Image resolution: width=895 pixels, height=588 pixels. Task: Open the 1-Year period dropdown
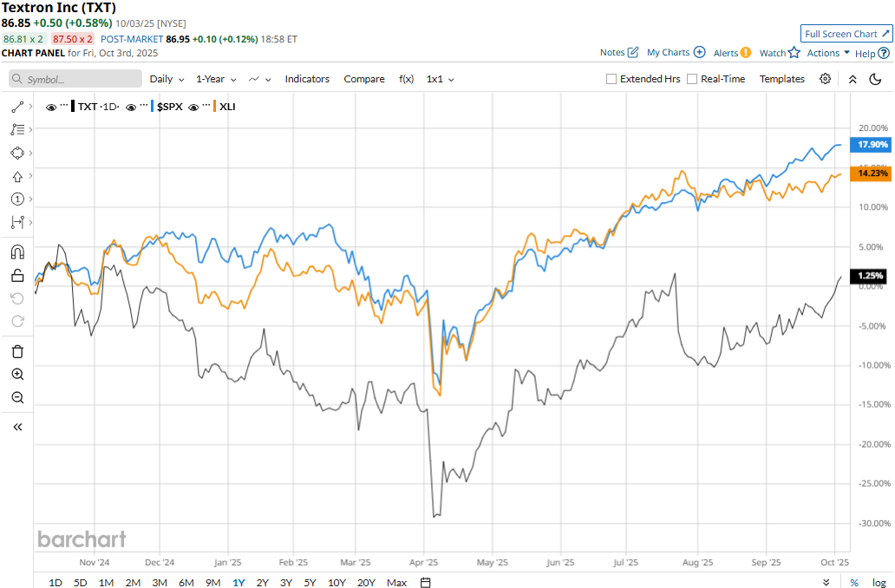[x=216, y=79]
